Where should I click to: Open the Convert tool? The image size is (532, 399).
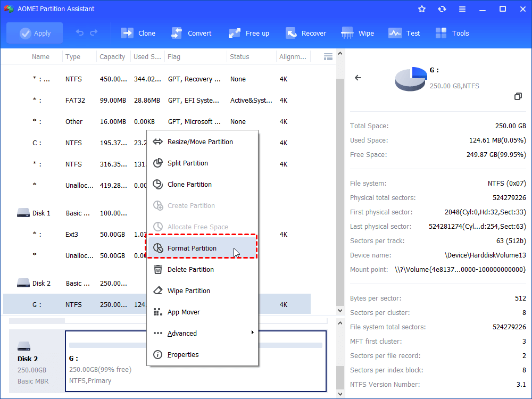click(x=192, y=32)
